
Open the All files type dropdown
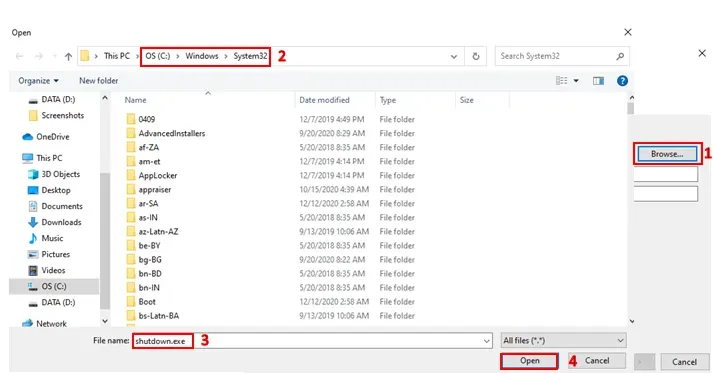(x=563, y=341)
